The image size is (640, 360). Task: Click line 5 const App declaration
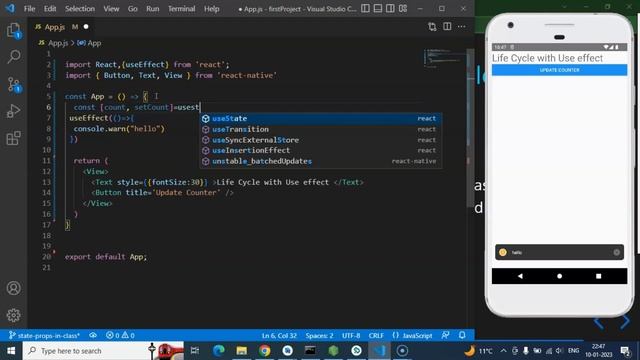(x=108, y=97)
